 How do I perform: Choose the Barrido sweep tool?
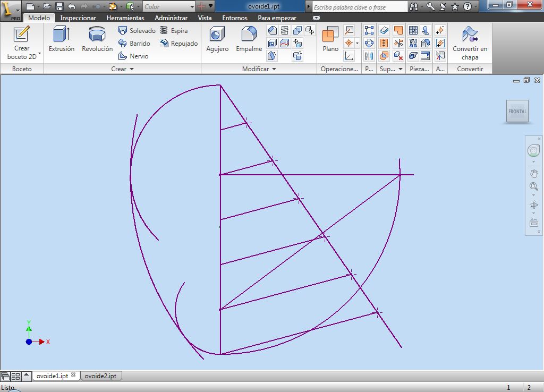click(134, 44)
